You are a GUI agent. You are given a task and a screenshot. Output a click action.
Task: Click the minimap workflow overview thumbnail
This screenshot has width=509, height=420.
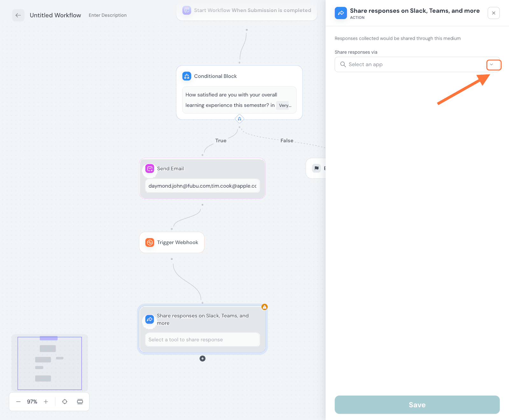tap(50, 363)
